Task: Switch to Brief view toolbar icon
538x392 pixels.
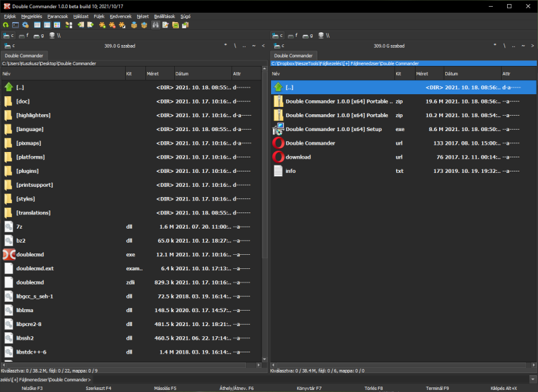Action: tap(38, 25)
